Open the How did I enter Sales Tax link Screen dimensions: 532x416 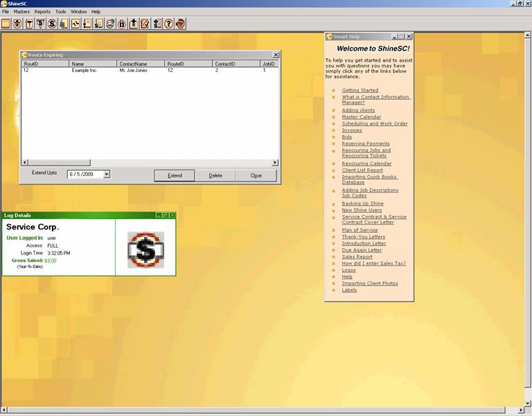[373, 263]
